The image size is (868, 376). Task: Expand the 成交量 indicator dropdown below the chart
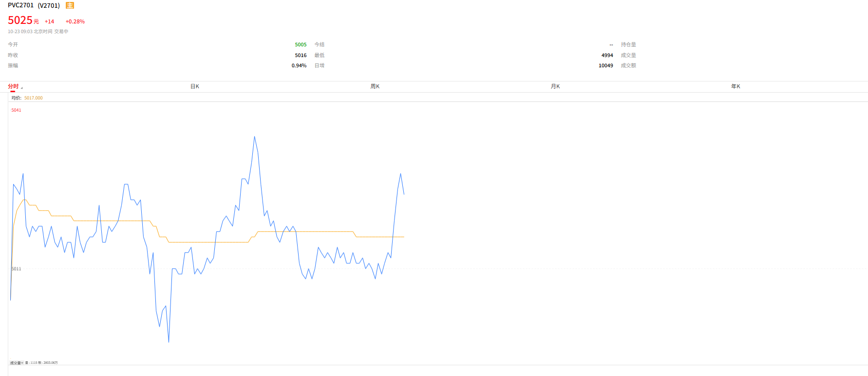(x=17, y=363)
